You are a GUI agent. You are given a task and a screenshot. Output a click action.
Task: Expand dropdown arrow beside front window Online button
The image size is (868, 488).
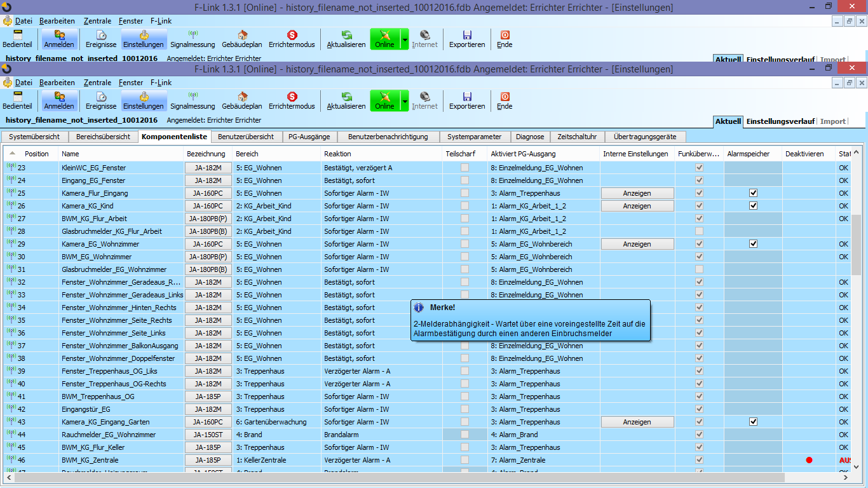[x=405, y=100]
